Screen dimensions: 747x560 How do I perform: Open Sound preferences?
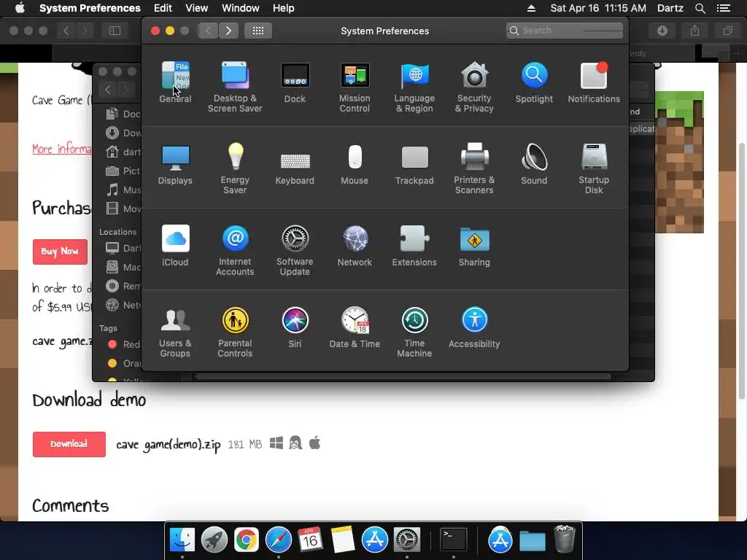(534, 164)
